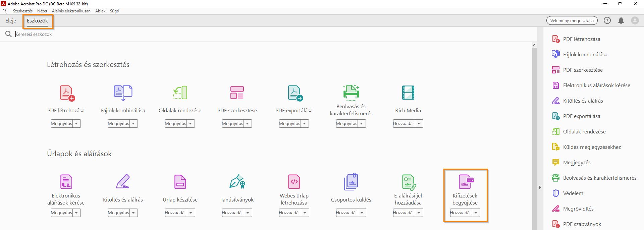
Task: Open the Nézet menu
Action: [x=42, y=11]
